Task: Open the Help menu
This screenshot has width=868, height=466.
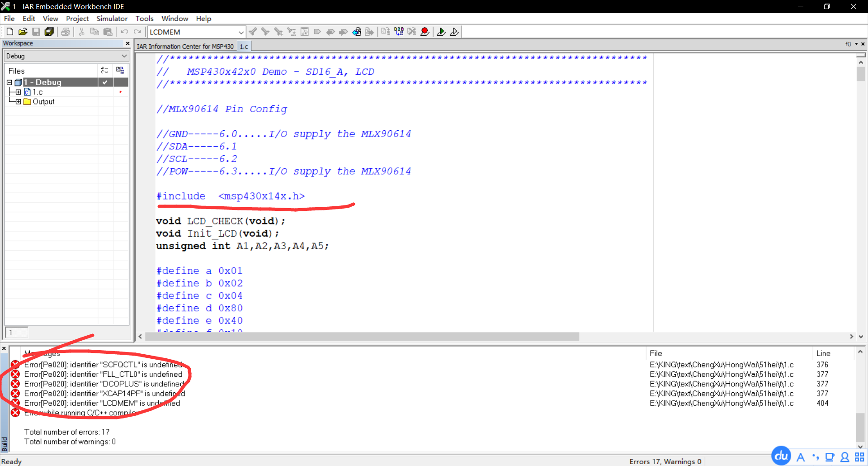Action: 203,19
